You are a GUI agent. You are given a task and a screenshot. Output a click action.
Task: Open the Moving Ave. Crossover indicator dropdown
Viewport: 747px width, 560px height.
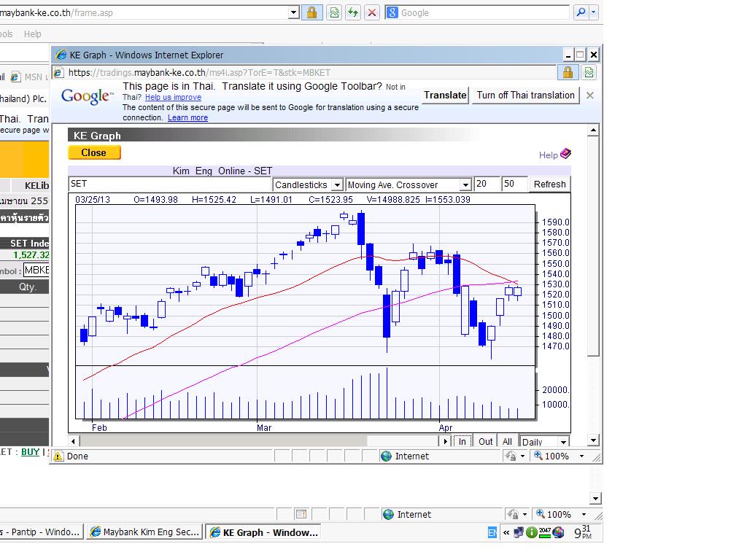[x=465, y=185]
